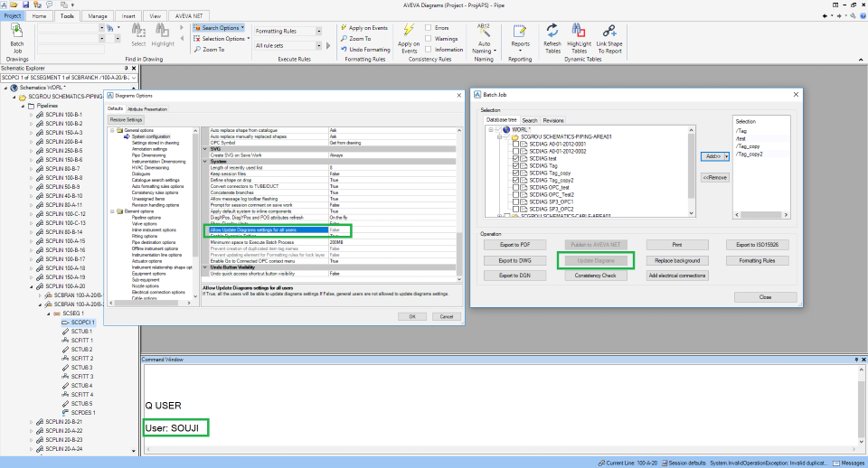Check the SCDIAG OPC_test checkbox

point(516,187)
